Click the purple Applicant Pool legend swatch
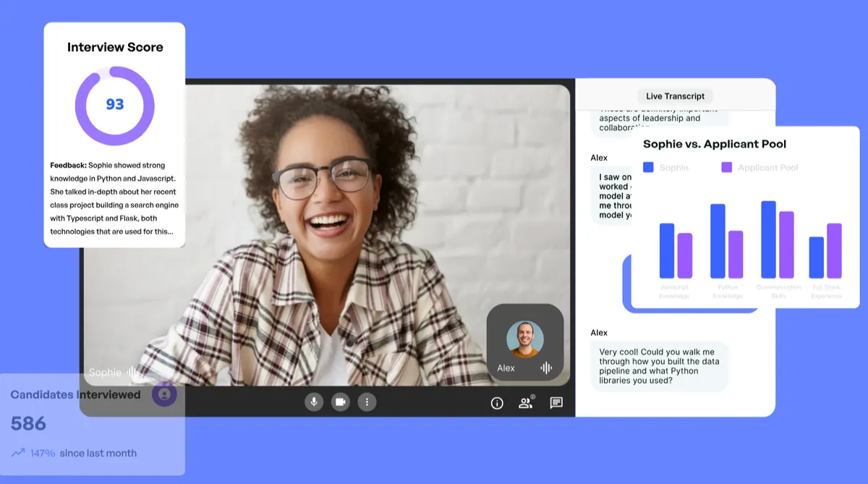 (727, 167)
